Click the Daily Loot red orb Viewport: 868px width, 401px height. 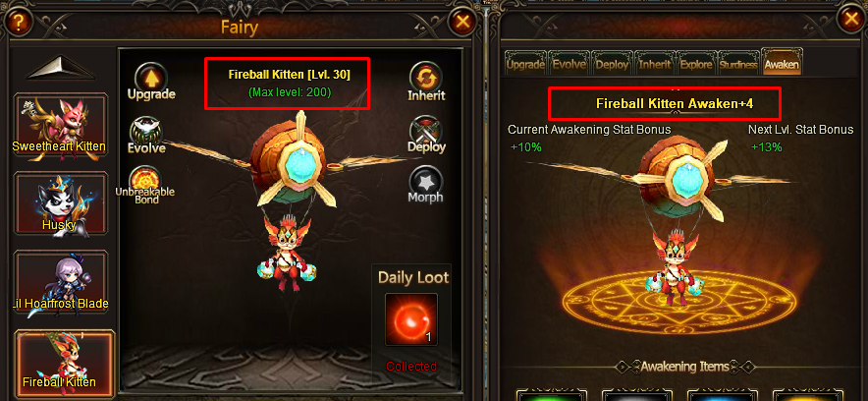(411, 319)
